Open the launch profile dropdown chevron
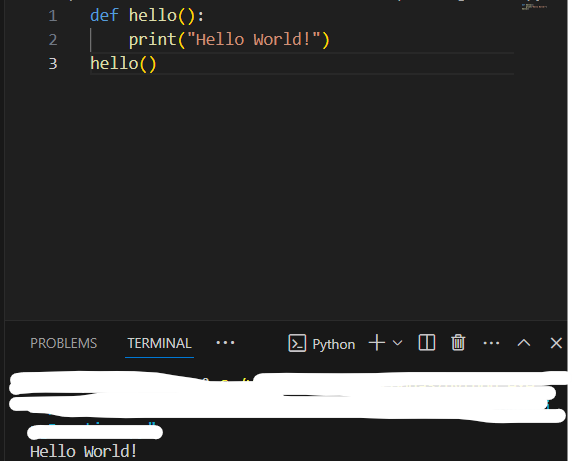This screenshot has width=572, height=461. (x=398, y=343)
